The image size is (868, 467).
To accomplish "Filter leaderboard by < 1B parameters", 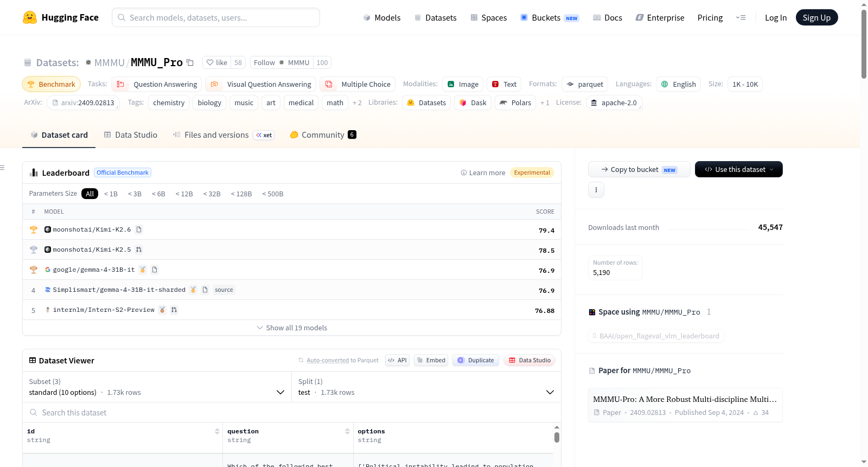I will (x=111, y=194).
